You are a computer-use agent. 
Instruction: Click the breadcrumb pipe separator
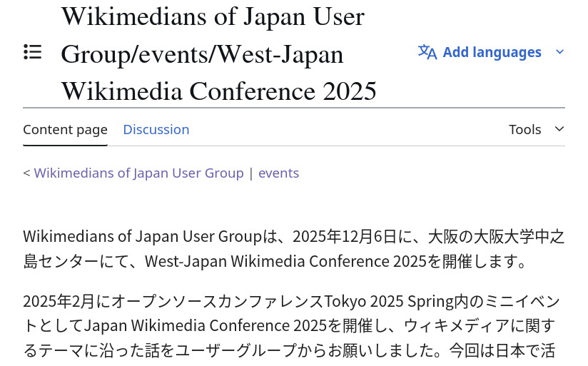[250, 173]
